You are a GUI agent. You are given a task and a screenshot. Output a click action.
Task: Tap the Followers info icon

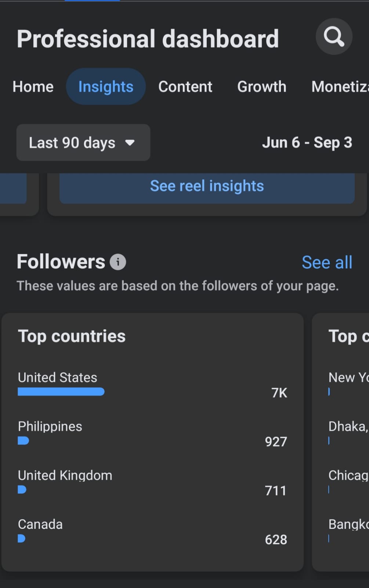[118, 262]
